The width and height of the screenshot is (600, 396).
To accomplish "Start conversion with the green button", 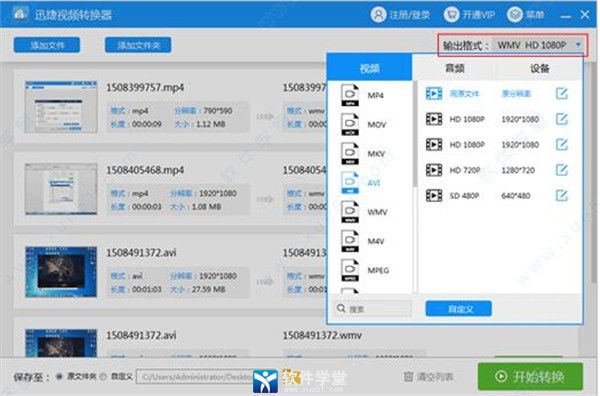I will click(x=530, y=376).
